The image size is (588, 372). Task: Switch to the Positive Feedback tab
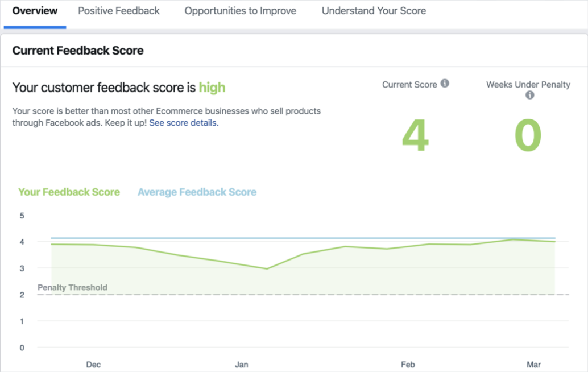pyautogui.click(x=119, y=11)
